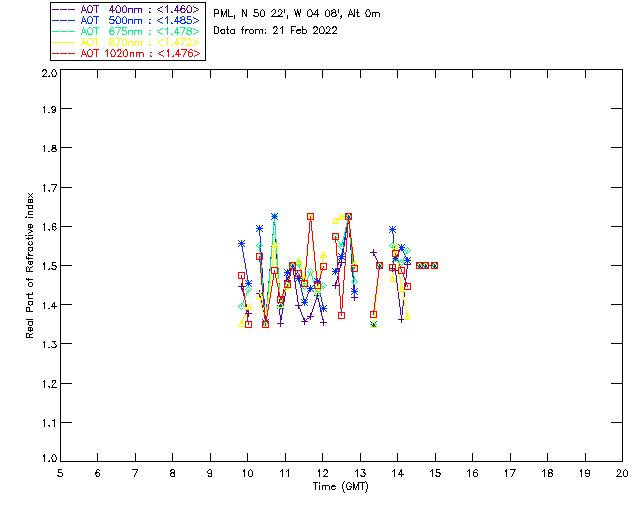Click the 'Data from: 21 Feb 2022' text
This screenshot has width=640, height=512.
(x=276, y=30)
